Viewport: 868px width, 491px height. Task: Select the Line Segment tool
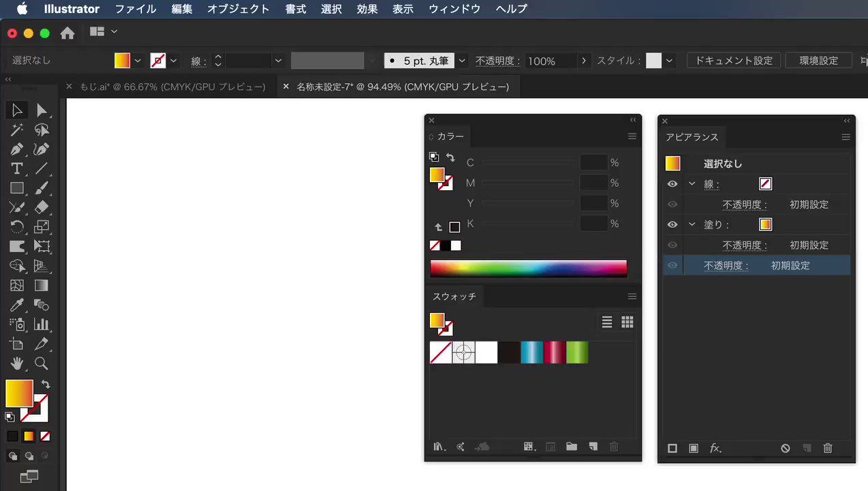(42, 168)
